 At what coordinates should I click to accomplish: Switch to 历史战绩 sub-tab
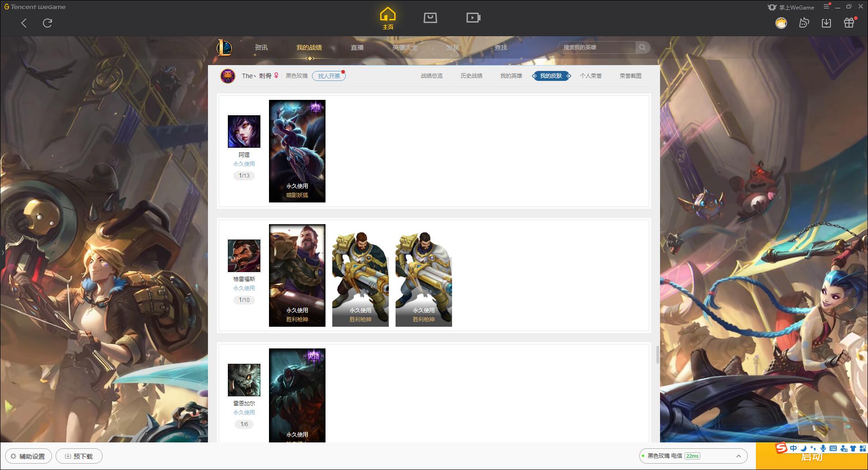point(472,76)
